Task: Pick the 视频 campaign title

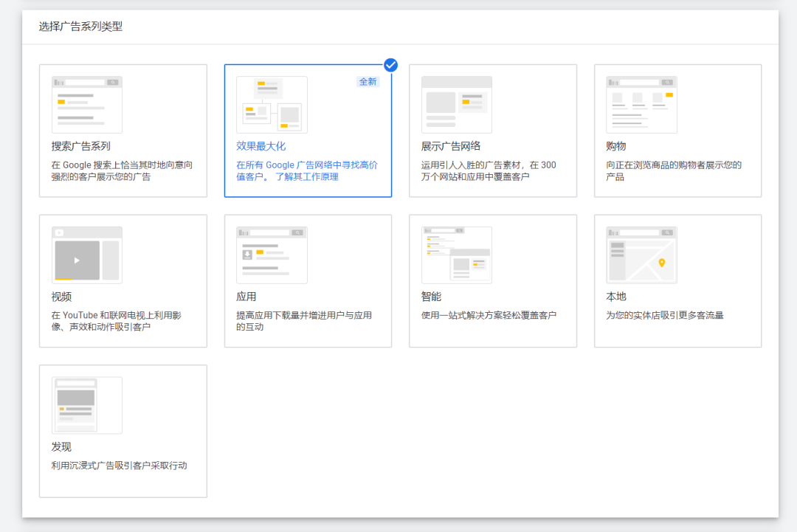Action: tap(61, 297)
